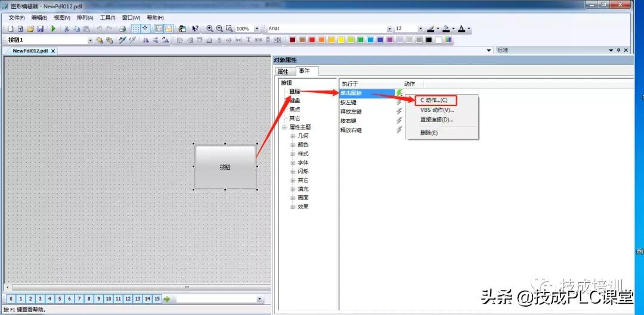Open the font size 12 dropdown
Viewport: 644px width, 315px height.
point(420,29)
